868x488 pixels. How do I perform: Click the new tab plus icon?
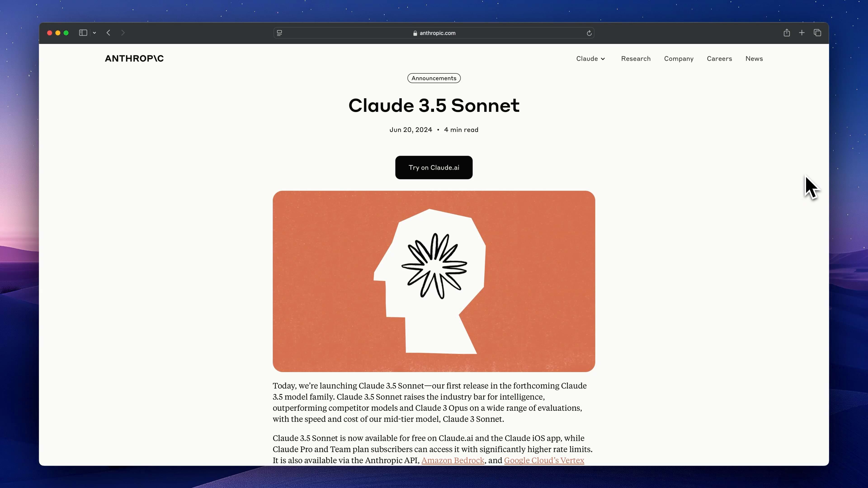(802, 33)
